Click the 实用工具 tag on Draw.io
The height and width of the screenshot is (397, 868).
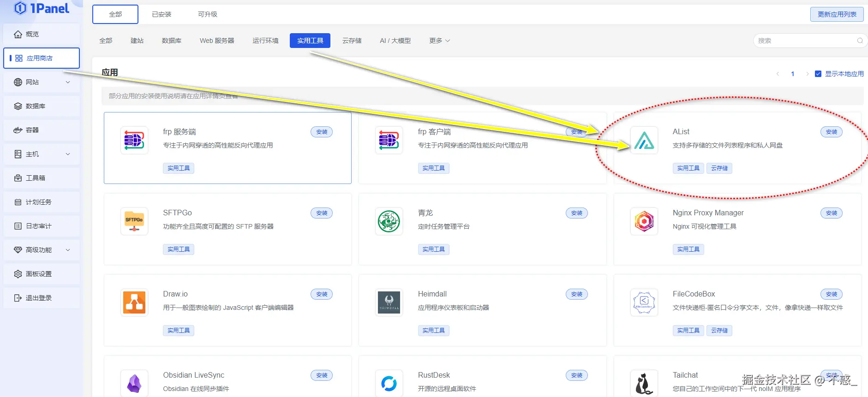(179, 331)
